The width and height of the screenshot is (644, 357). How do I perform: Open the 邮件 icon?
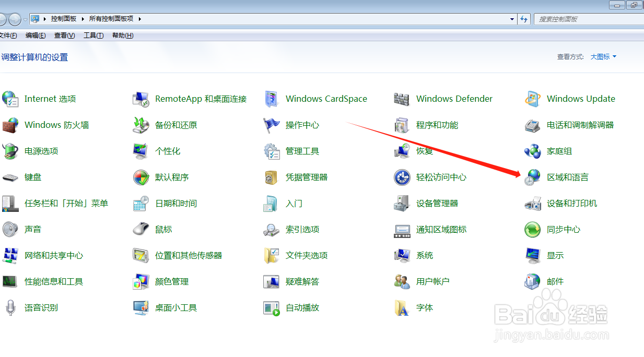click(533, 281)
